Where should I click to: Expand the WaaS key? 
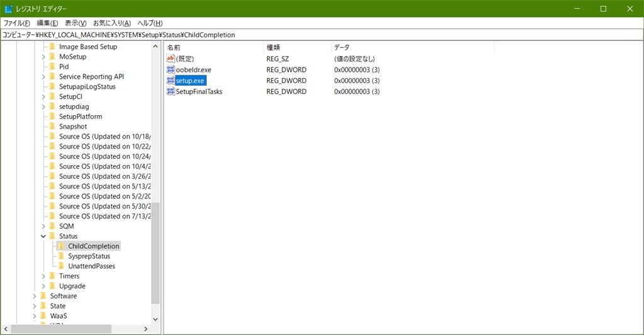click(35, 316)
